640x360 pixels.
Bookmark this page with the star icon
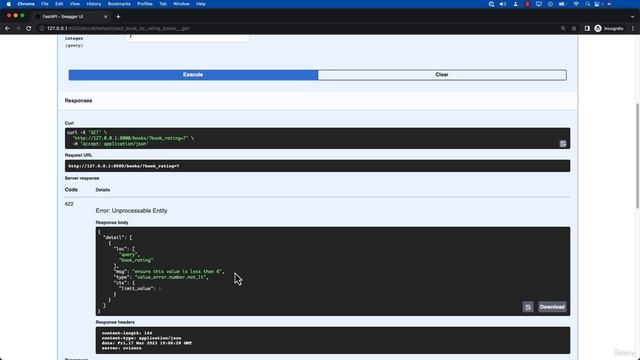[x=574, y=28]
